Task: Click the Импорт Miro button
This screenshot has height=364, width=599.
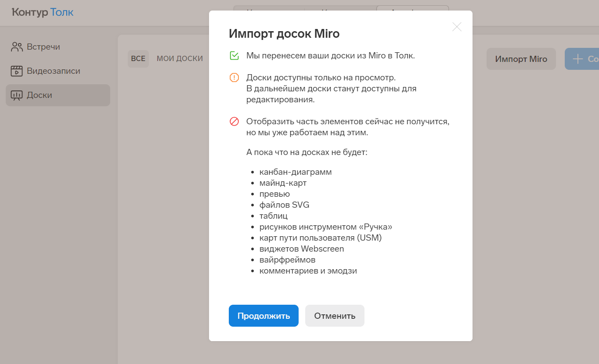Action: click(521, 59)
